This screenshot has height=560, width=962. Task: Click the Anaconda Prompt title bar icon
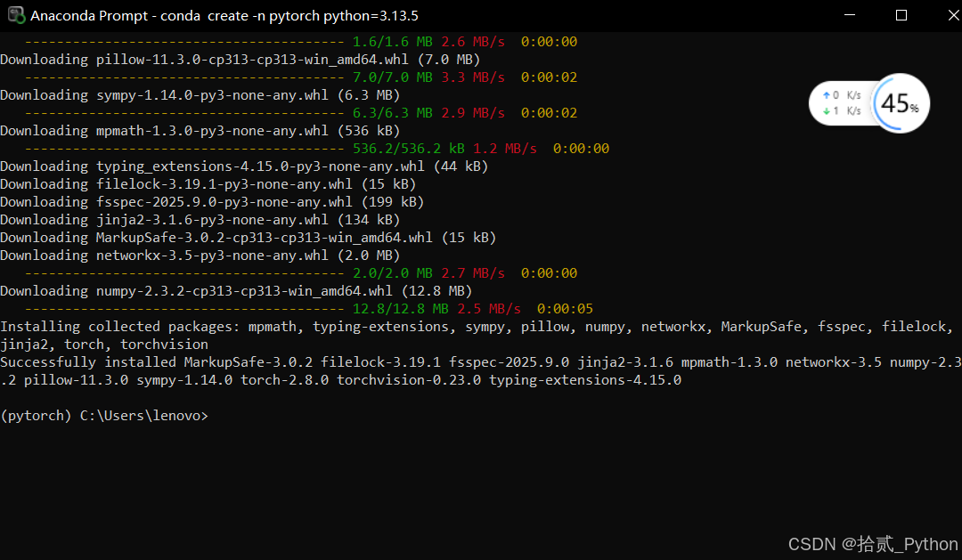coord(16,15)
